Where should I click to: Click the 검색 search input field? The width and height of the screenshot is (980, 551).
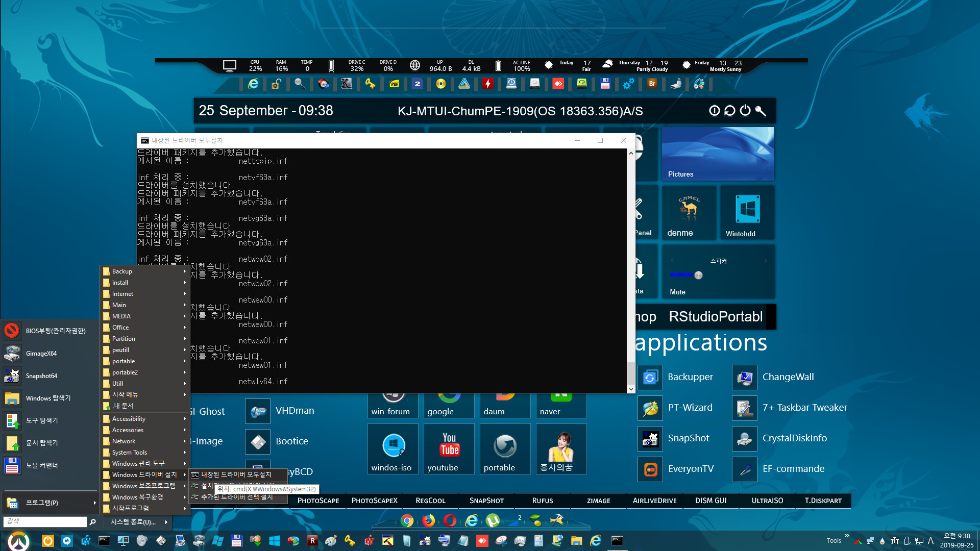(45, 521)
